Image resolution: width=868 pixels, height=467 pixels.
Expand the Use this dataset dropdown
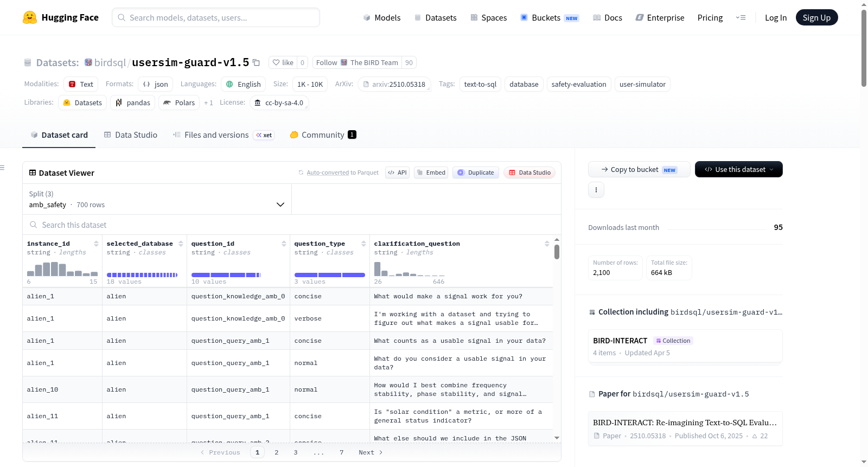pyautogui.click(x=739, y=169)
